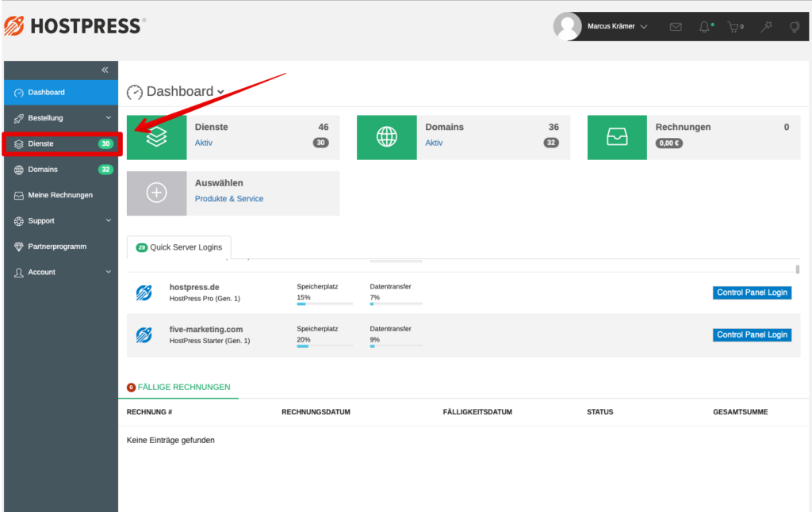Screen dimensions: 812x512
Task: Open the Marcus Krämer user dropdown
Action: pyautogui.click(x=617, y=26)
